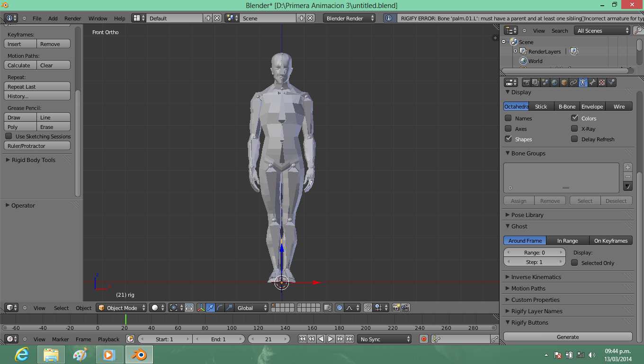The image size is (644, 364).
Task: Enable Use Sketching Sessions
Action: [x=9, y=136]
